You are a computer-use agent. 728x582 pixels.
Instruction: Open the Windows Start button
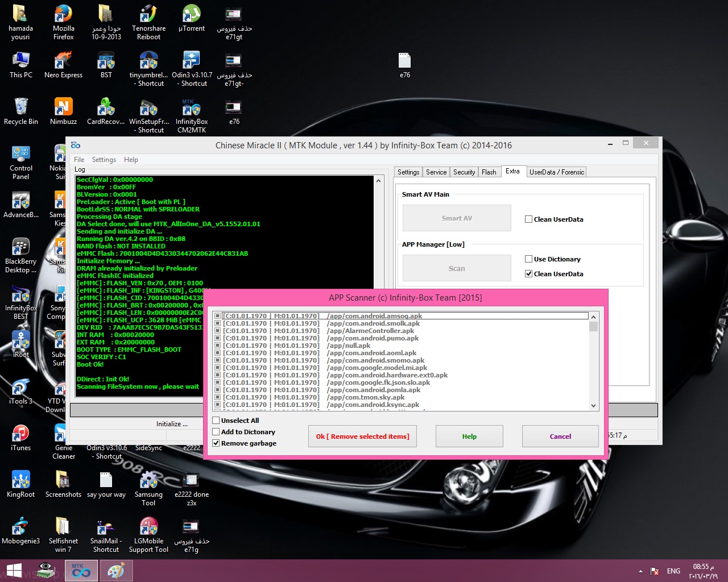click(x=14, y=571)
